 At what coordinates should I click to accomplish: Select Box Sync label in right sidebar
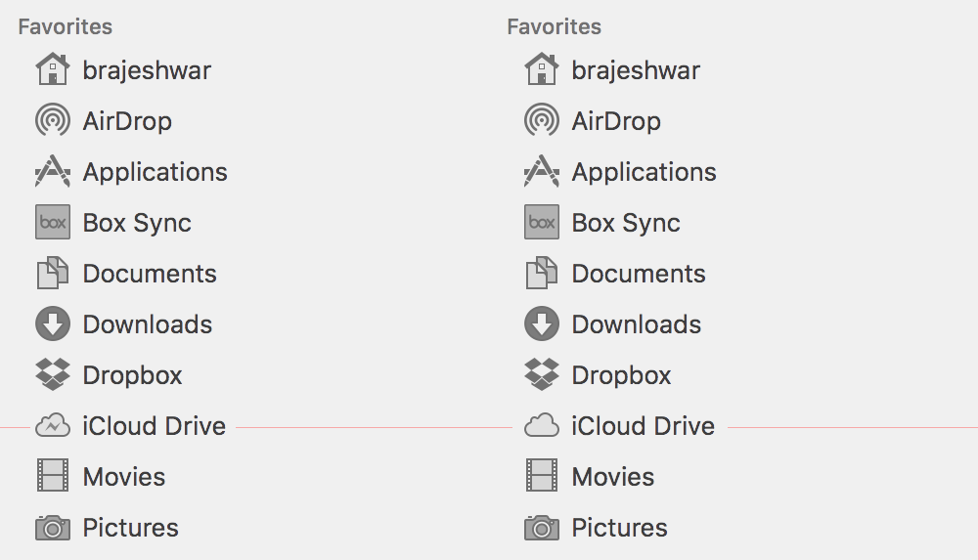(626, 223)
